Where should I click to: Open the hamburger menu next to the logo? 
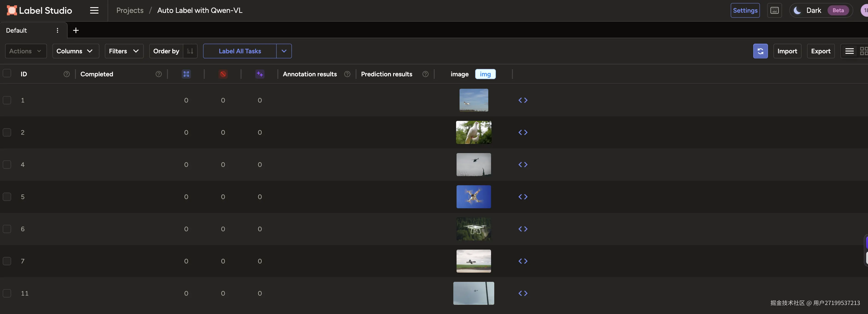coord(94,10)
